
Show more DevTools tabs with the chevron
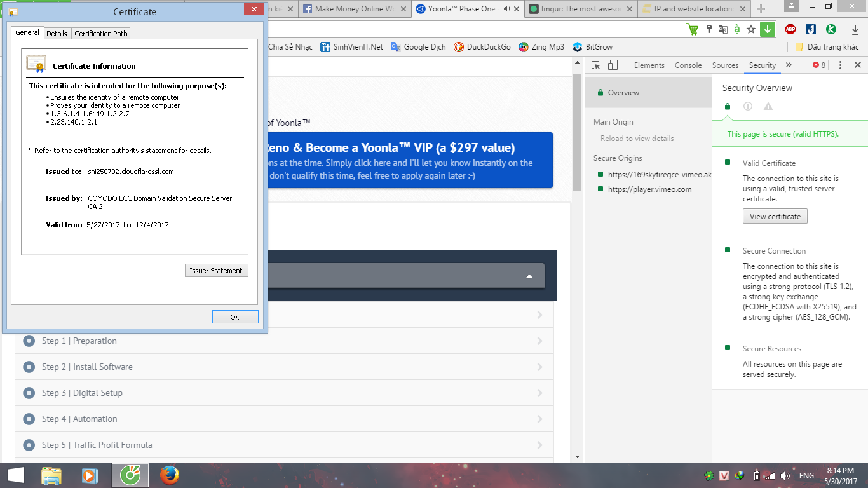(789, 65)
